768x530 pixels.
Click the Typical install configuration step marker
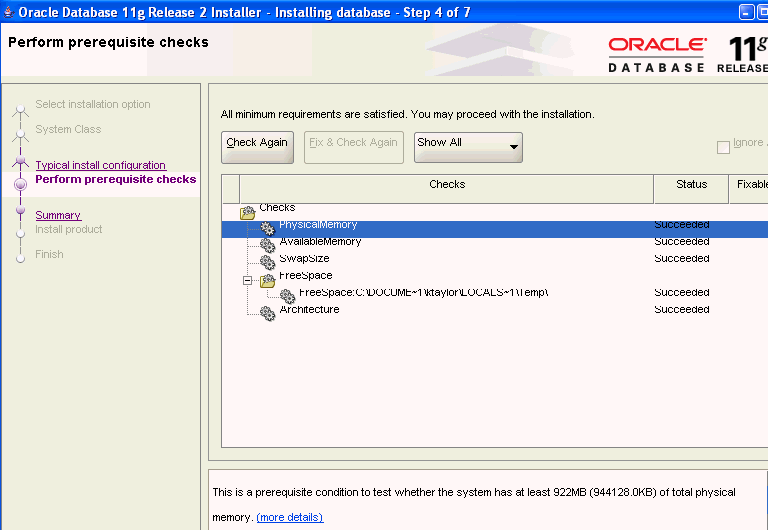click(x=21, y=160)
